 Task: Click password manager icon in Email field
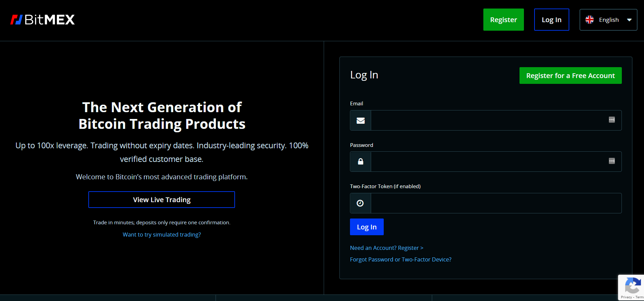point(612,120)
